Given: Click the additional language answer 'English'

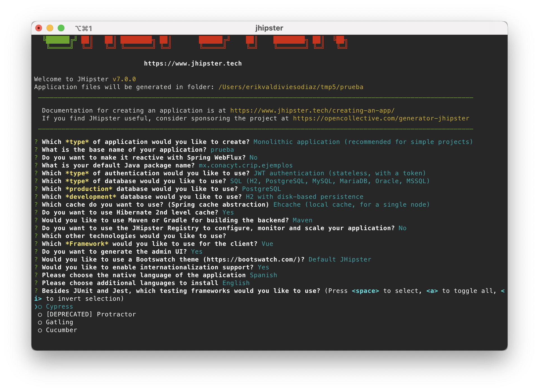Looking at the screenshot, I should [236, 283].
